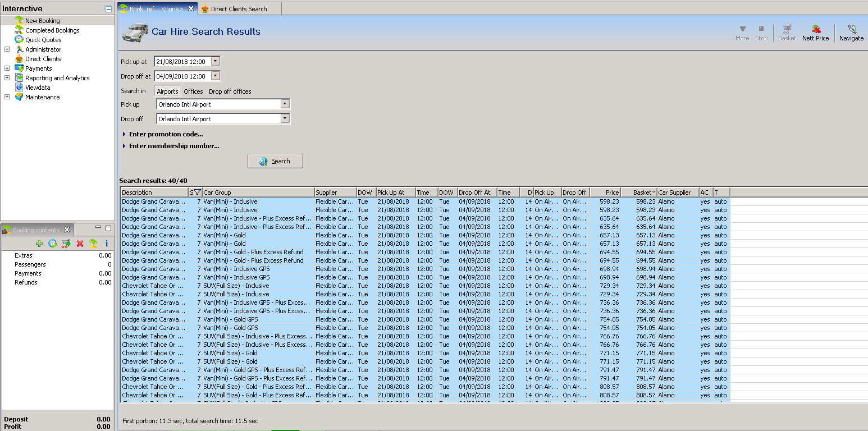Select the Offices search option

(193, 91)
